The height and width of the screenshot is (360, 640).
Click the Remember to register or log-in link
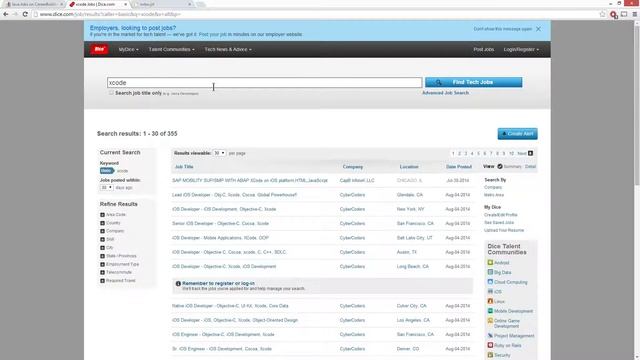tap(218, 283)
